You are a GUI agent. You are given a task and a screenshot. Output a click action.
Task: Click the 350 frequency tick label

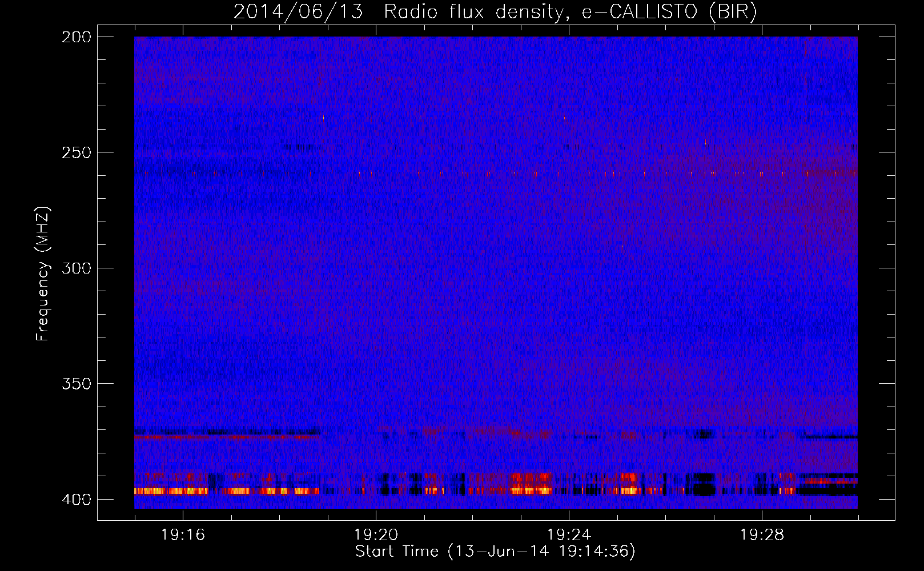point(77,384)
